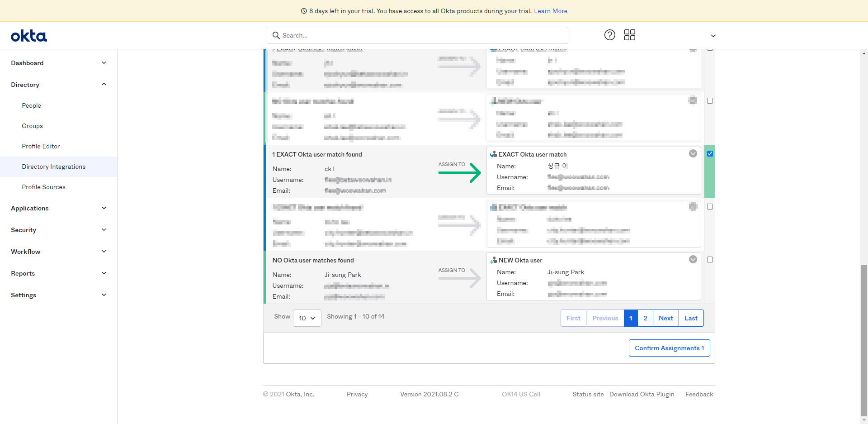This screenshot has height=424, width=868.
Task: Open the Learn More link
Action: (550, 11)
